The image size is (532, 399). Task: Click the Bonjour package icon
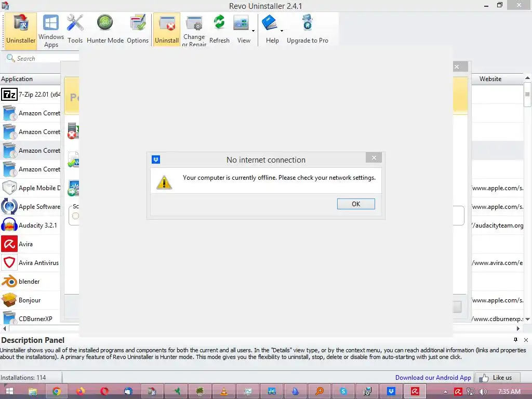(9, 300)
